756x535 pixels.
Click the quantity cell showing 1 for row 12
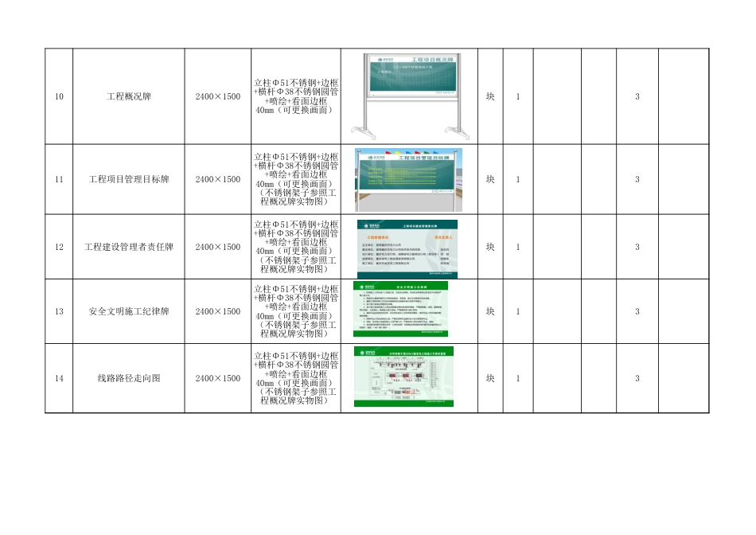518,247
